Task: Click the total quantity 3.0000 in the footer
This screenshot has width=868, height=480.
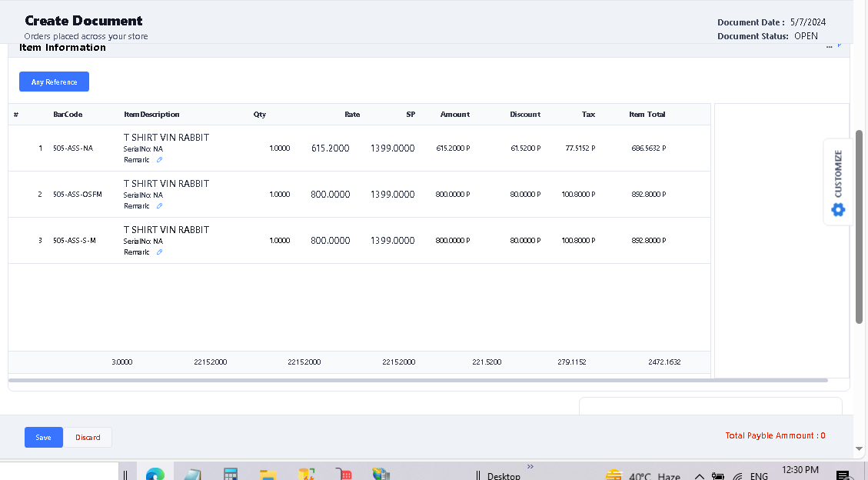Action: click(121, 362)
